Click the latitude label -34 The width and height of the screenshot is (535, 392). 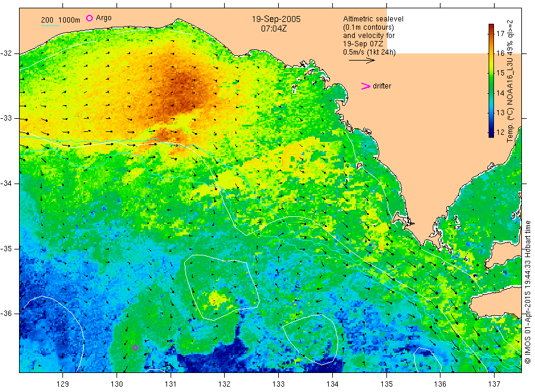click(x=6, y=184)
